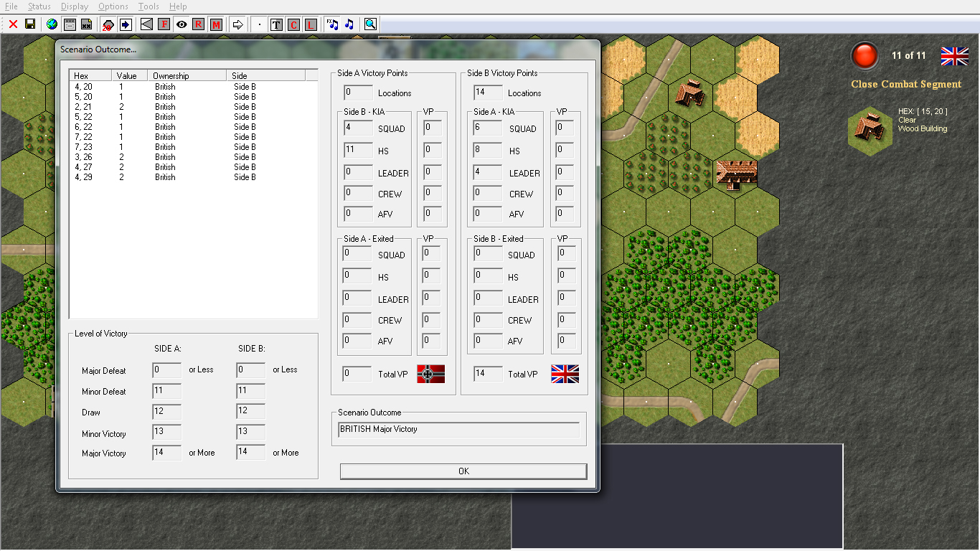Click the red L toolbar button
The image size is (980, 551).
pyautogui.click(x=311, y=24)
